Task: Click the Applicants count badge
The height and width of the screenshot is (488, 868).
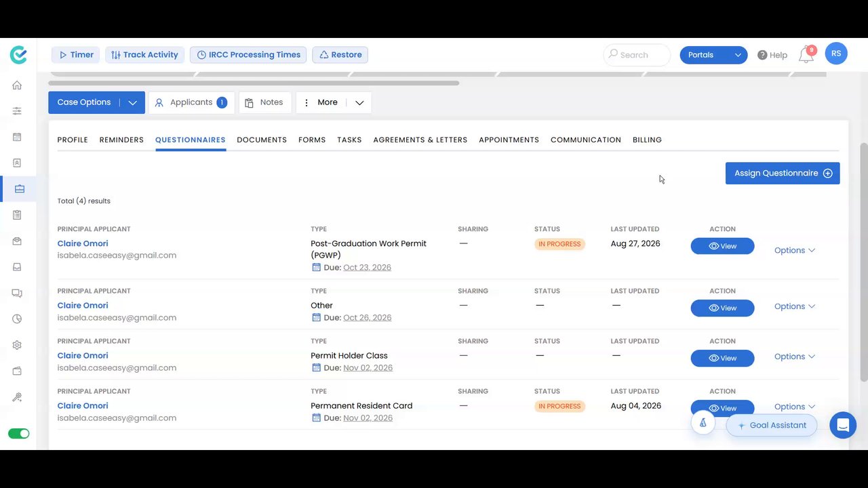Action: click(x=222, y=102)
